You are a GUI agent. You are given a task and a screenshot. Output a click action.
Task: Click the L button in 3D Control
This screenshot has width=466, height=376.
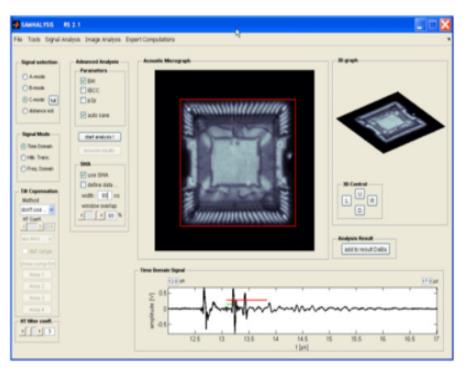[347, 201]
